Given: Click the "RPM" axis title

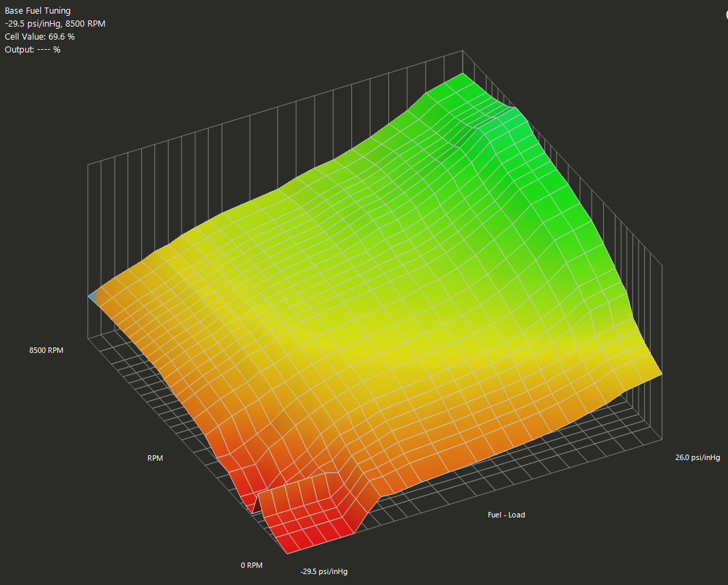Looking at the screenshot, I should (x=155, y=458).
